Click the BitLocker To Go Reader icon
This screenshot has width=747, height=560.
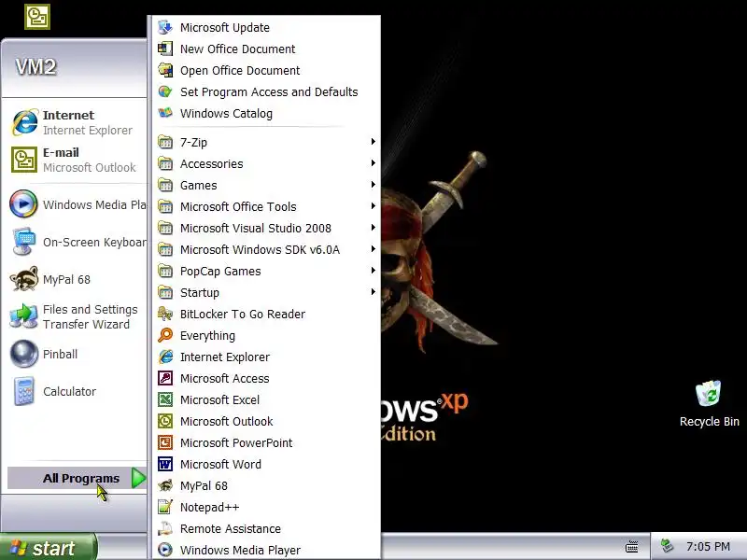tap(165, 314)
